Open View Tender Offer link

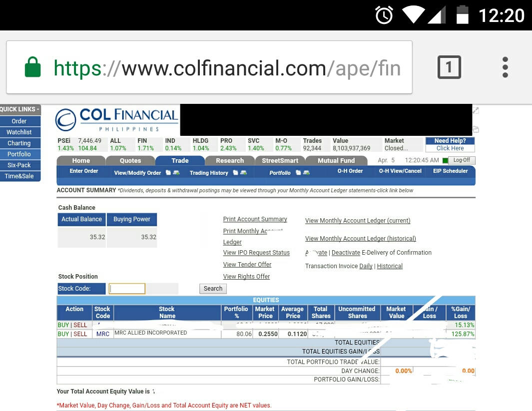(247, 264)
